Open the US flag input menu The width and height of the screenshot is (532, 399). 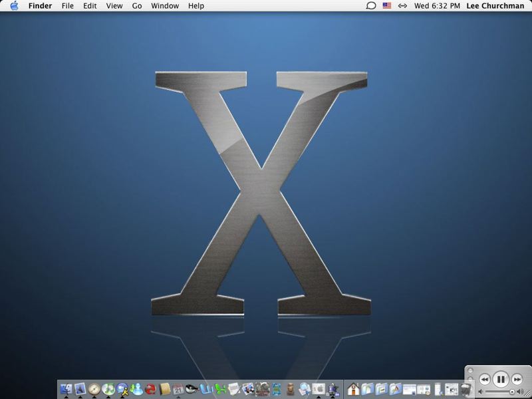click(x=386, y=6)
